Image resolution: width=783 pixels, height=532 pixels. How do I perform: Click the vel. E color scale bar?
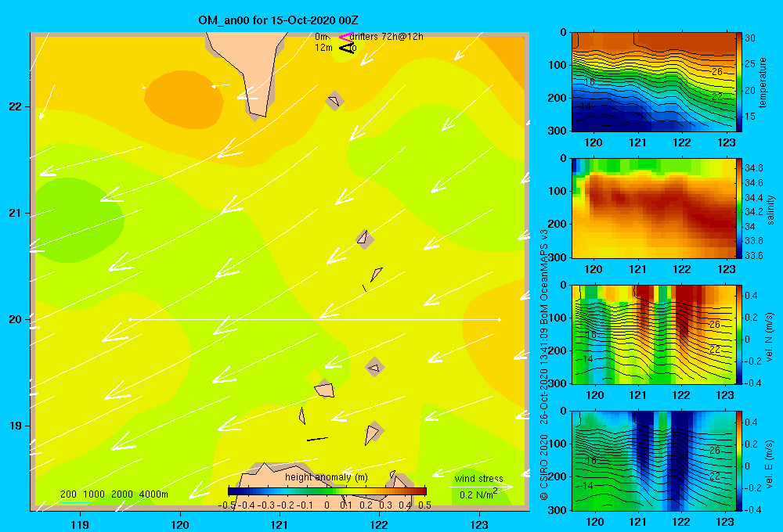(739, 461)
